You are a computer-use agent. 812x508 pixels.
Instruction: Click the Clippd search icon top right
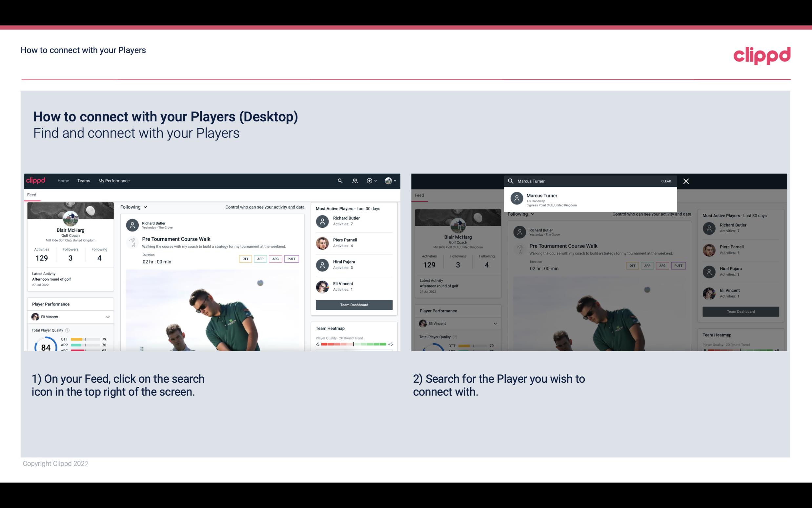pyautogui.click(x=339, y=181)
